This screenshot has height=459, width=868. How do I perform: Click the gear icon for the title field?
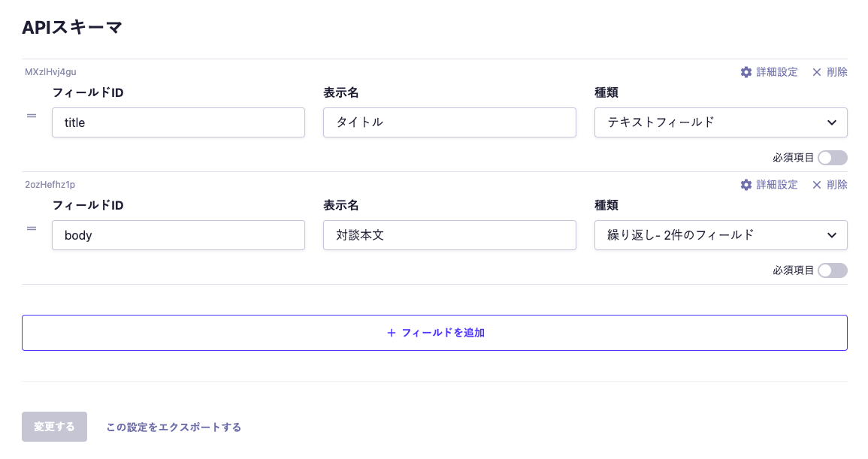(746, 72)
